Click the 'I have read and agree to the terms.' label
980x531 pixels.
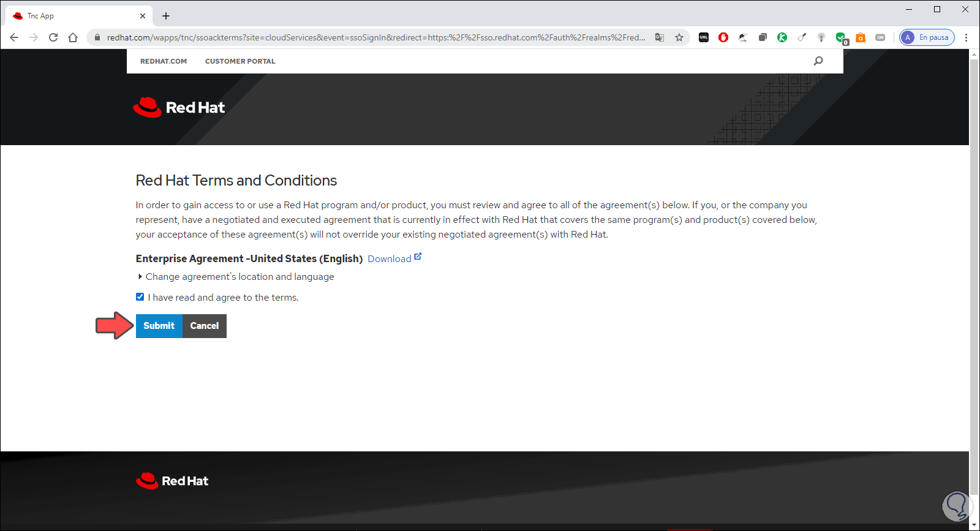223,298
